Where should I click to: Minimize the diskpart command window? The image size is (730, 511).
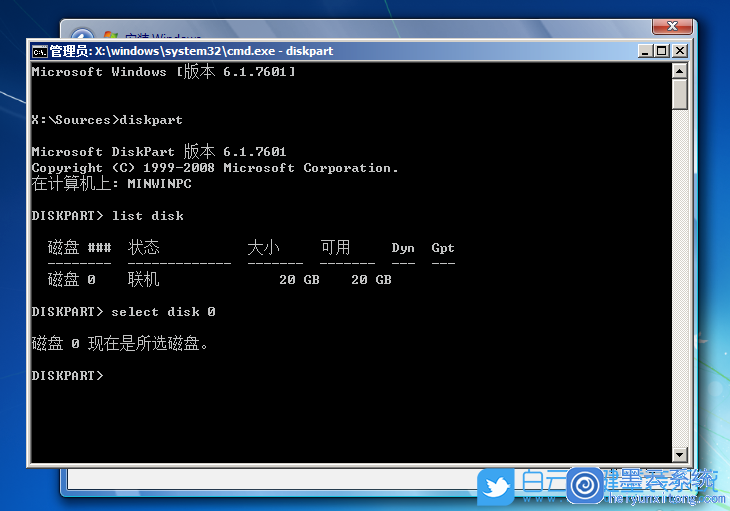(645, 51)
